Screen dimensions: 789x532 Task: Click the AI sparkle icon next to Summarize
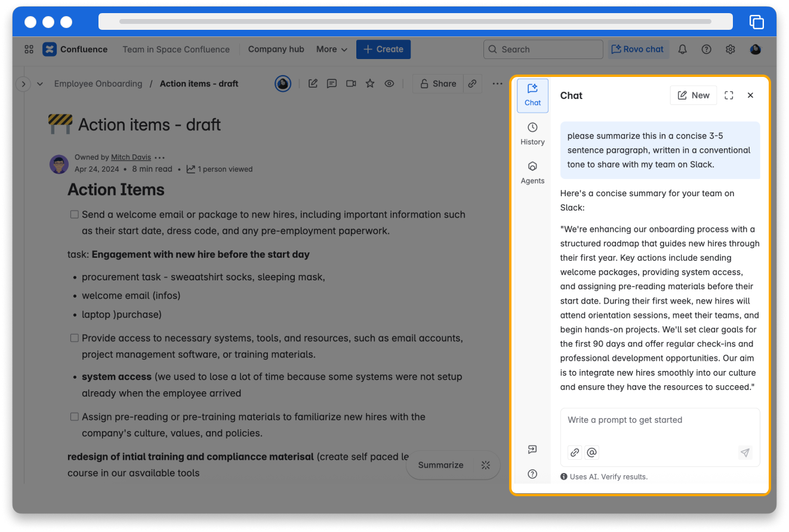[x=486, y=465]
